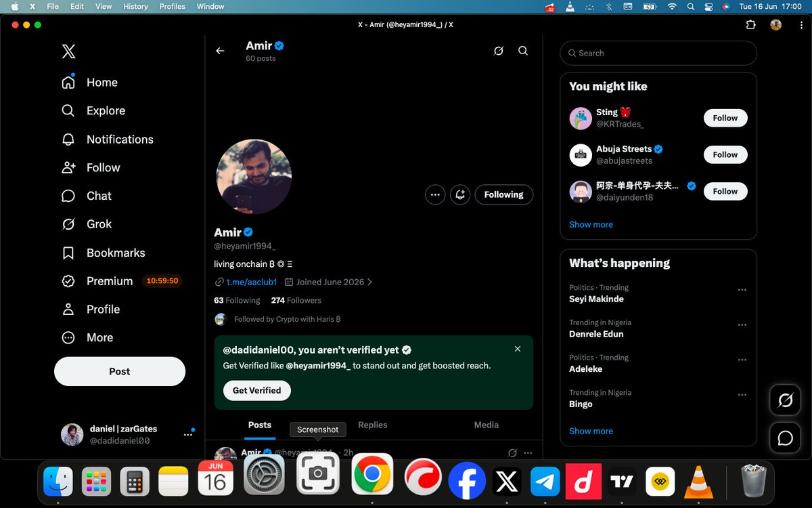
Task: Open the t.me/aaclub1 link
Action: tap(252, 282)
